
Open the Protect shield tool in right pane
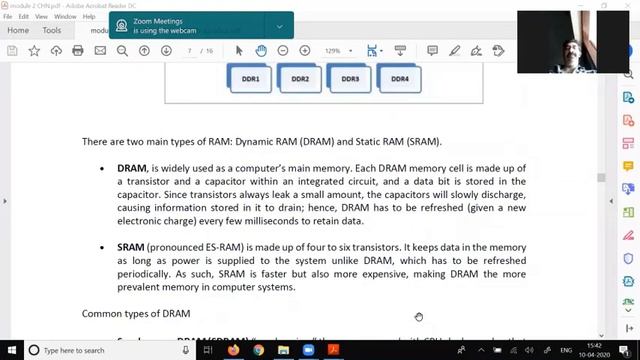(628, 258)
